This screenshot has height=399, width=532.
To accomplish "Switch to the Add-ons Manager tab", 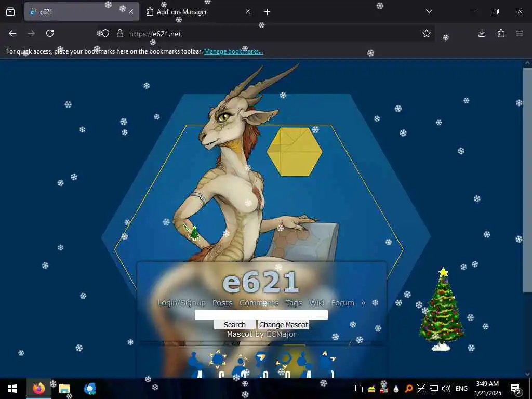I will (x=198, y=12).
